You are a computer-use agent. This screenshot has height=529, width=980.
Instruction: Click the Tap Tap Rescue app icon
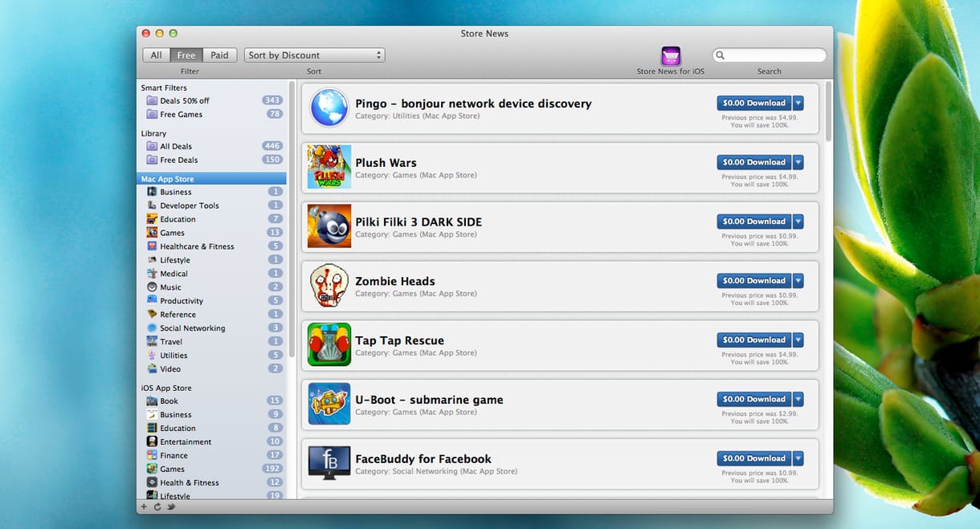[x=329, y=344]
